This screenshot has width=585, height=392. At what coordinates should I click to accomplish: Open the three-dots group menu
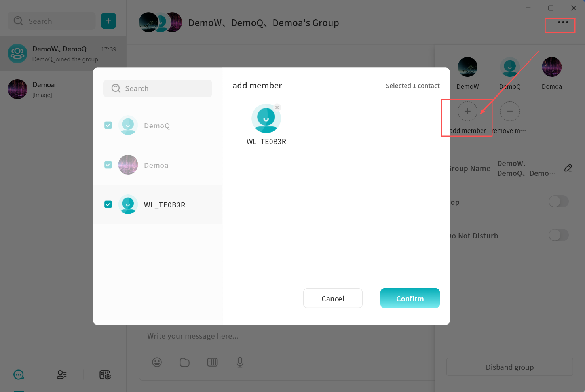563,23
